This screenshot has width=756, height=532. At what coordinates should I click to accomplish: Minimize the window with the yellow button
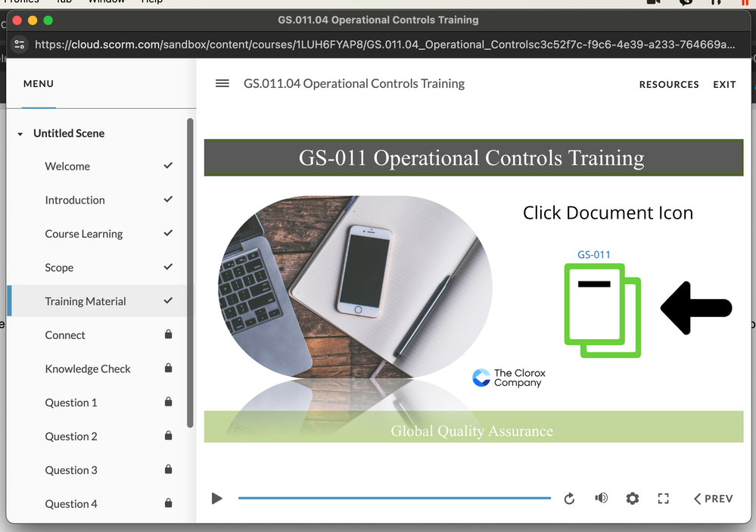pos(33,20)
